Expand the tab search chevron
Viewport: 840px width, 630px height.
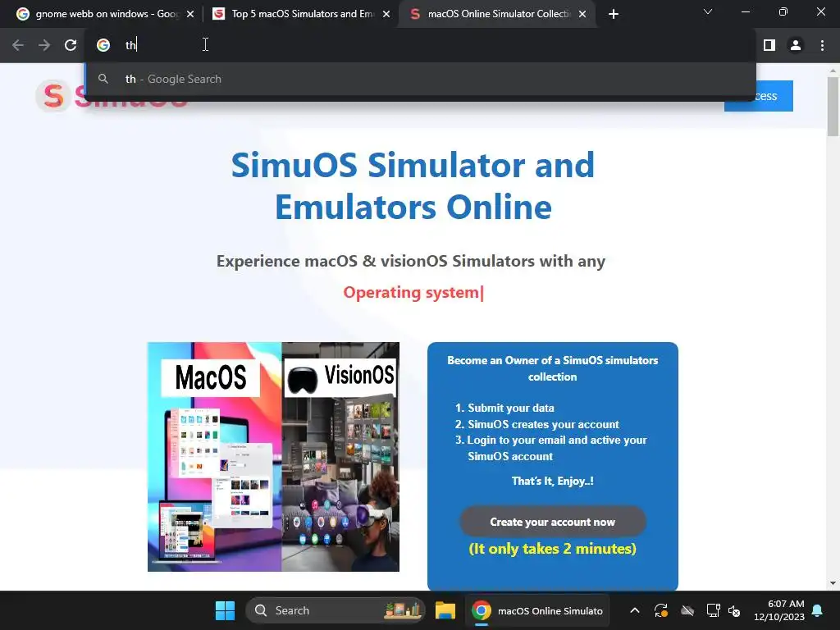pos(708,11)
